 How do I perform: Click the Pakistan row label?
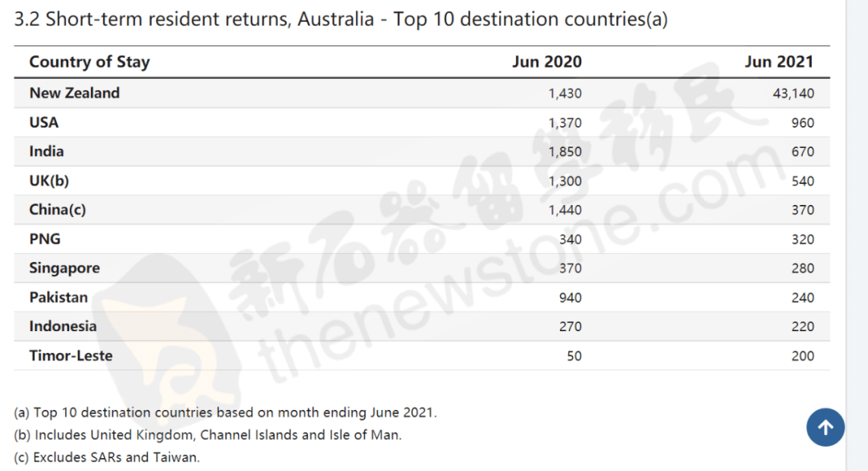(59, 297)
